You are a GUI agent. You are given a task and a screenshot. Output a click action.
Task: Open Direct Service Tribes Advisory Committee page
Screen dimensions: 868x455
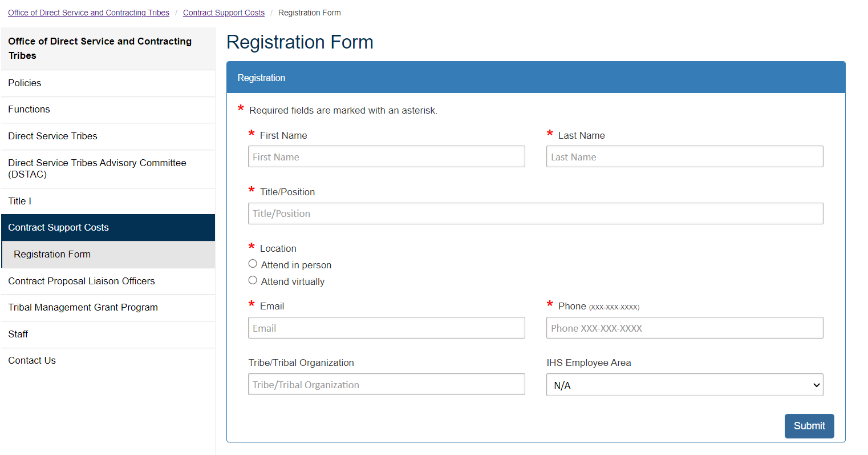(x=97, y=168)
